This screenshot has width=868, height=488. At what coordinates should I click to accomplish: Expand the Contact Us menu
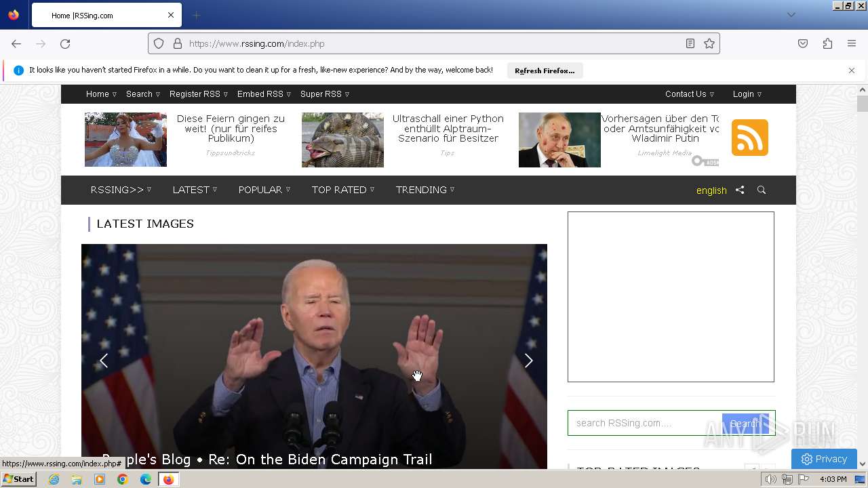pyautogui.click(x=690, y=94)
